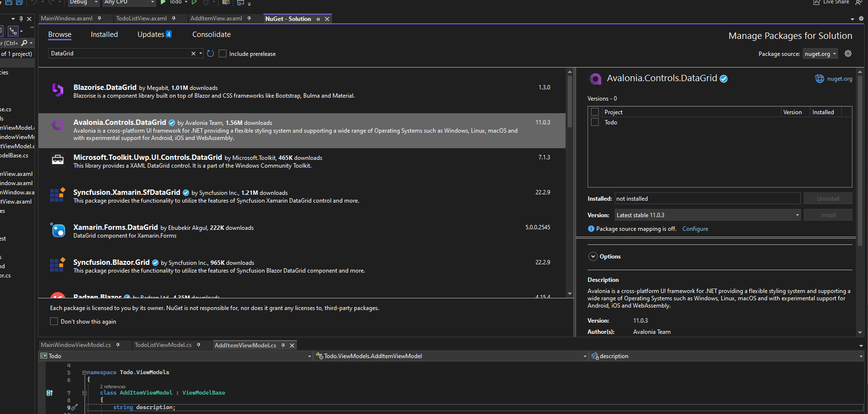Collapse the namespace Todo.ViewModels code block

click(x=84, y=373)
